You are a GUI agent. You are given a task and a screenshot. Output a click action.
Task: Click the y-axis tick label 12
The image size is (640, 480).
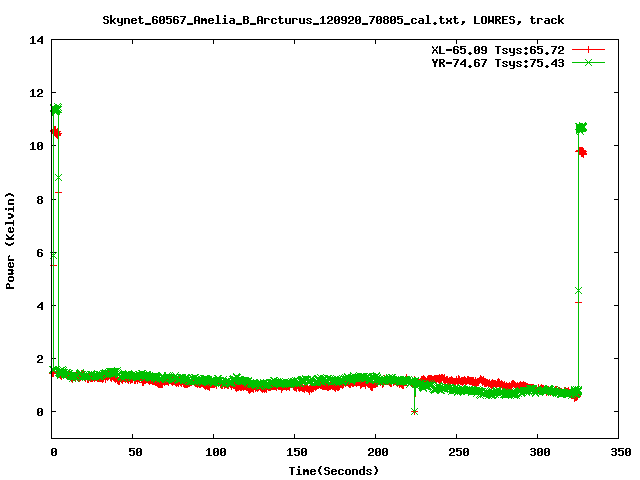[36, 93]
